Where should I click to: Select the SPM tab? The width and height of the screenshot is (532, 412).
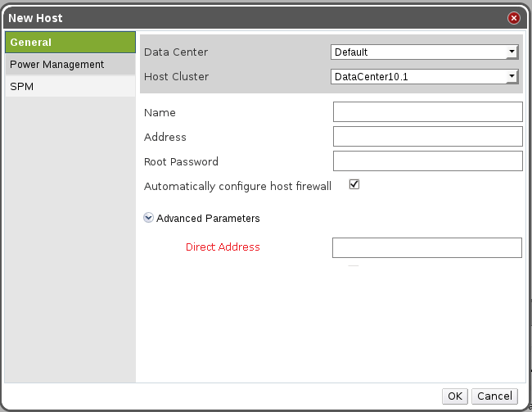(x=70, y=86)
